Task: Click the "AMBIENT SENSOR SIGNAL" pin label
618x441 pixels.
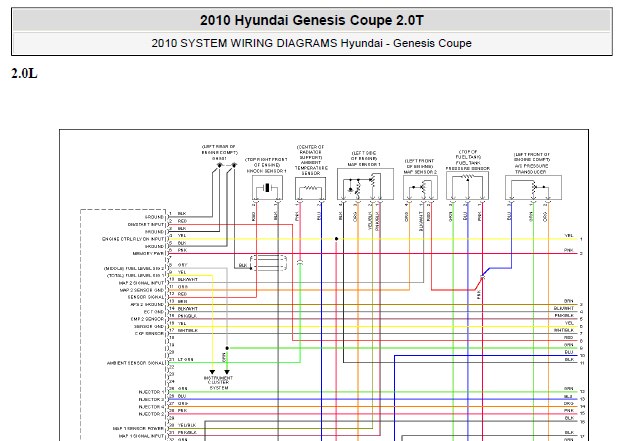Action: click(135, 363)
